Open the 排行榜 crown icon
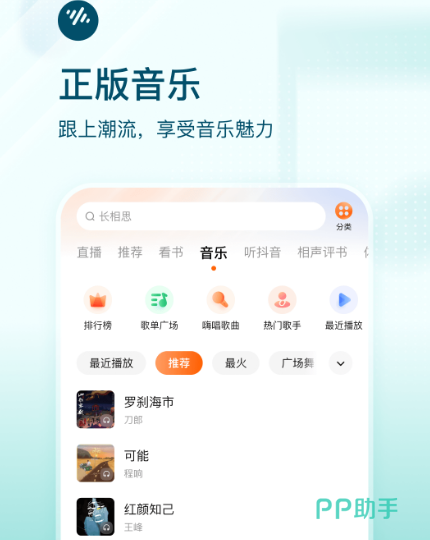 [x=98, y=300]
